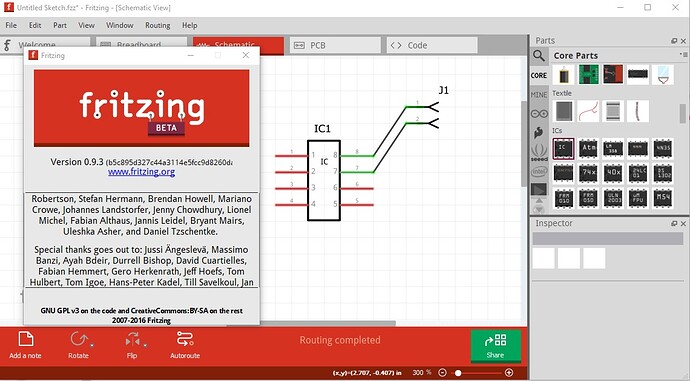Open the Arduino parts bin icon
The height and width of the screenshot is (381, 690).
(x=539, y=114)
